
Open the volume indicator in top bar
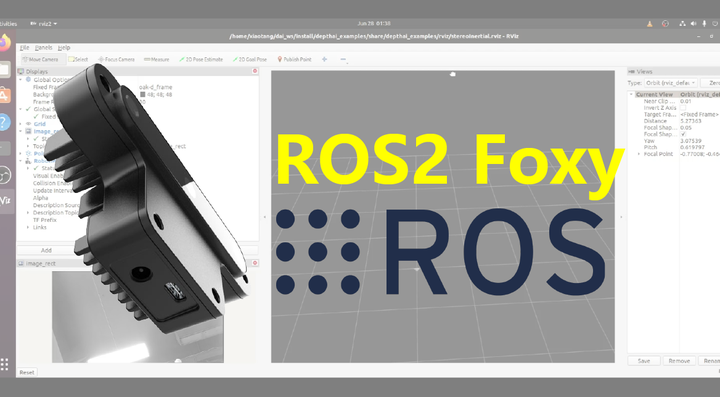click(x=693, y=24)
